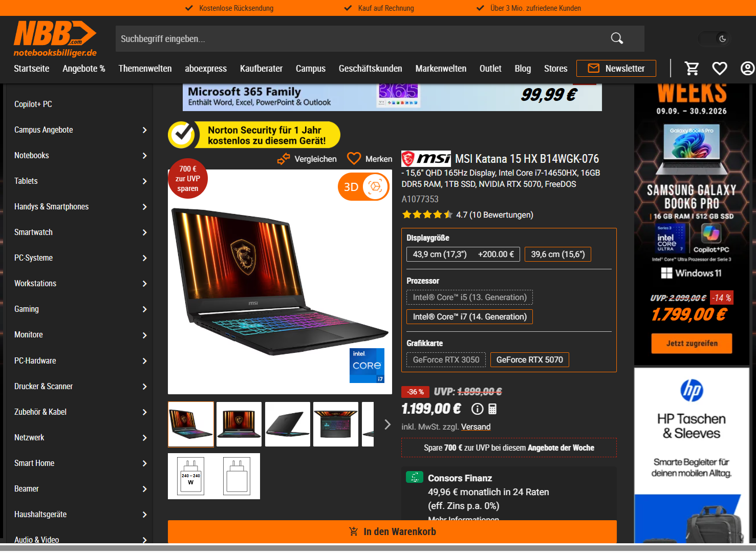Add laptop via In den Warenkorb
Screen dimensions: 756x553
tap(392, 531)
